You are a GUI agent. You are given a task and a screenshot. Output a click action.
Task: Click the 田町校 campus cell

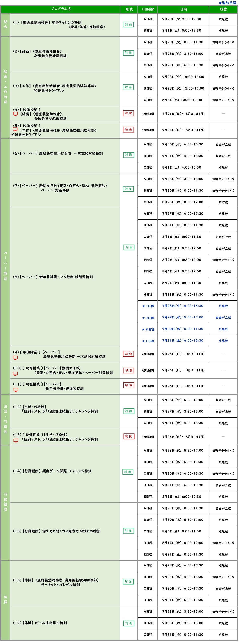tap(223, 202)
